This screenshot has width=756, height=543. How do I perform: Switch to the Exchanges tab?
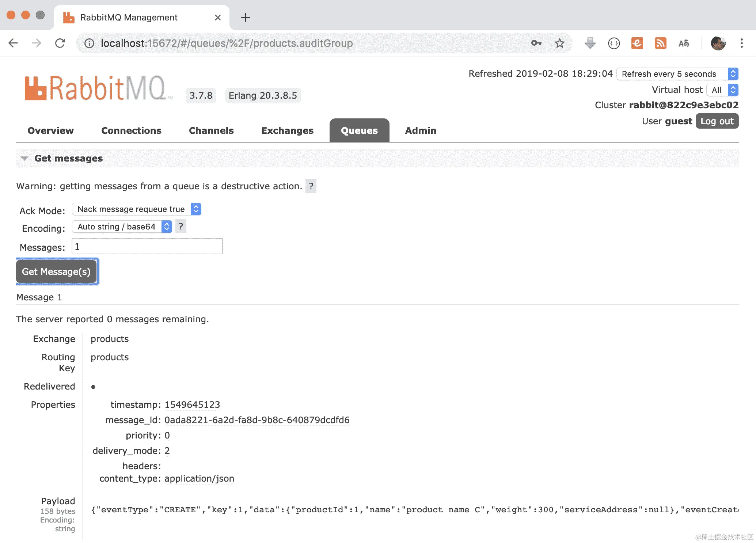(287, 130)
